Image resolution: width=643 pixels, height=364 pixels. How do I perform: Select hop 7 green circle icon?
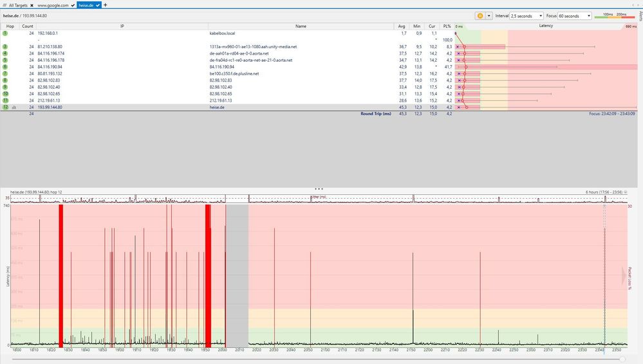click(5, 73)
